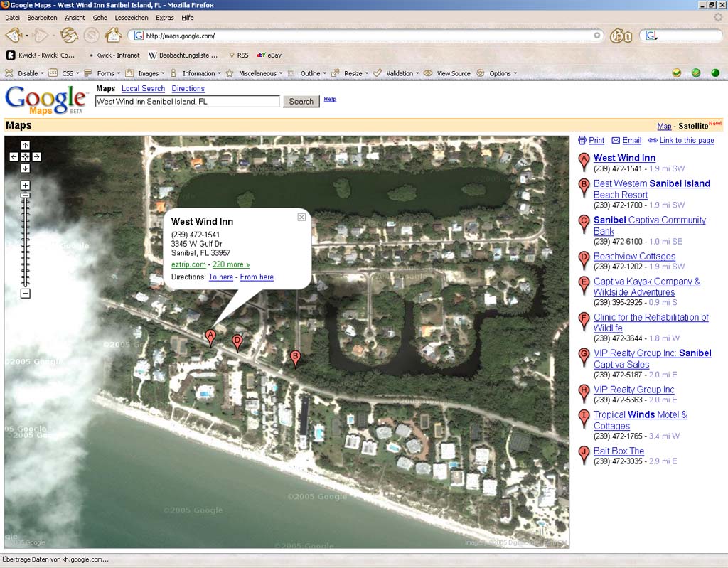Viewport: 728px width, 568px height.
Task: Open the Disable dropdown in developer toolbar
Action: 25,73
